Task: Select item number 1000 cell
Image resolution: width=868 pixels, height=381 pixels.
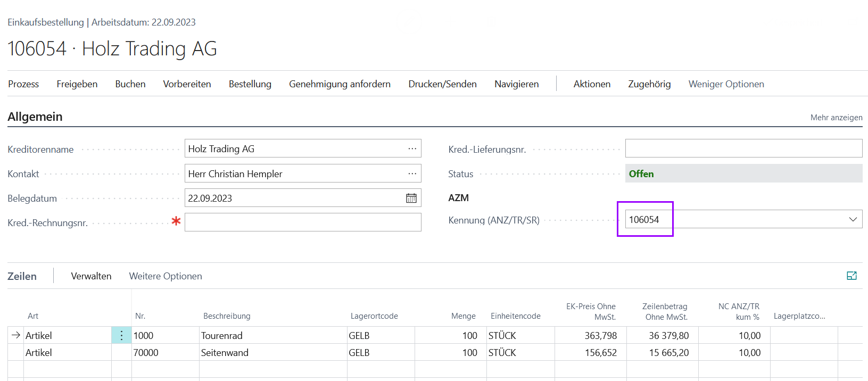Action: pyautogui.click(x=166, y=335)
